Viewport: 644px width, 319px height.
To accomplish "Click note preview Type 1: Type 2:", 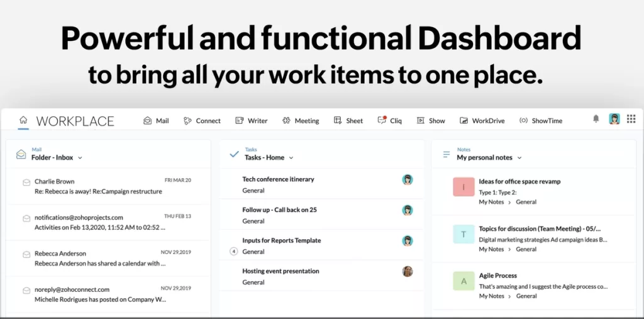I will (x=497, y=193).
